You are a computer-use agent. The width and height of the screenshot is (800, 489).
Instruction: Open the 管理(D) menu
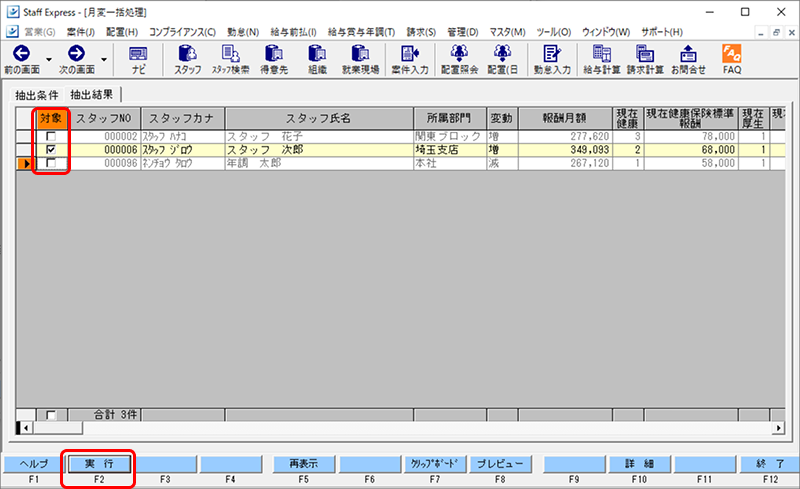463,32
